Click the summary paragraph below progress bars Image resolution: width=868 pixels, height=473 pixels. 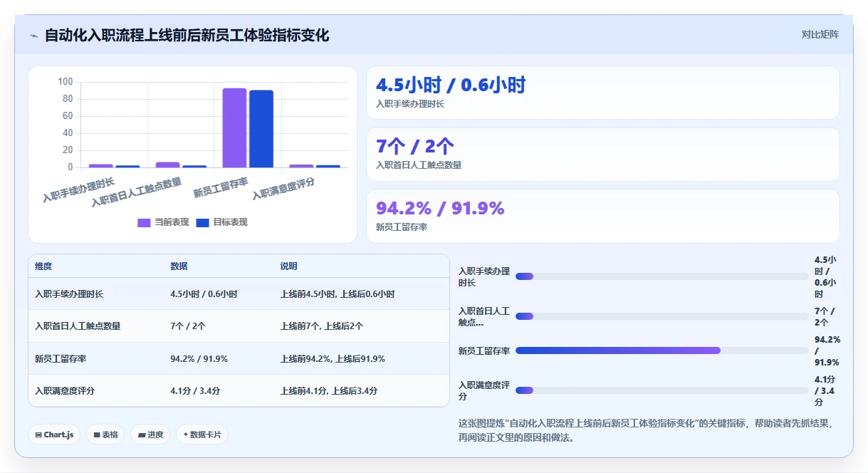646,430
